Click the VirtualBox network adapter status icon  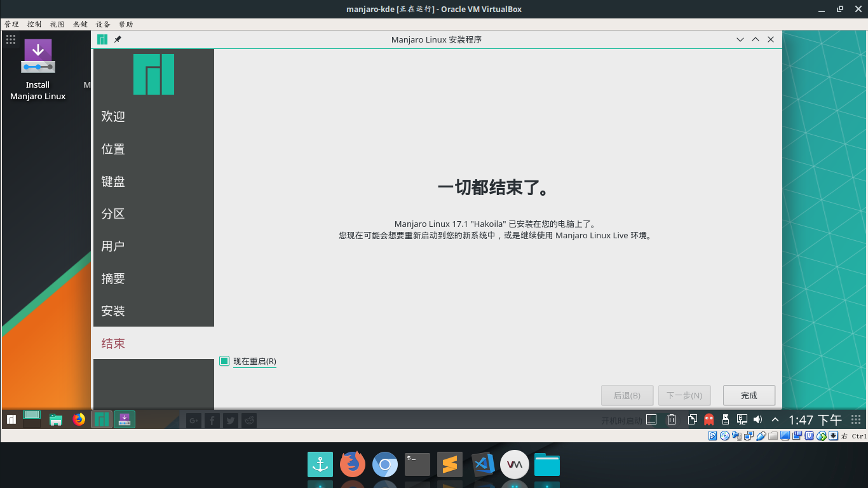click(749, 436)
